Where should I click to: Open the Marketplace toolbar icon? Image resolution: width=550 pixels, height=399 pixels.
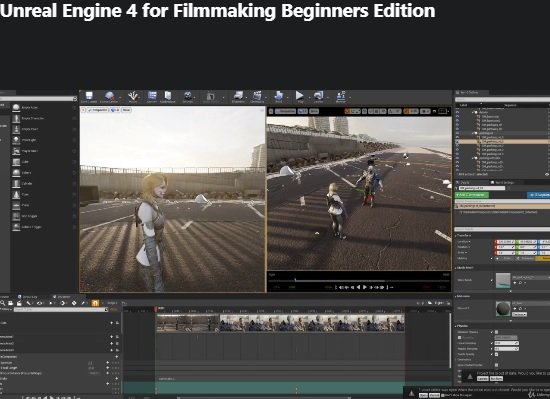click(x=168, y=96)
